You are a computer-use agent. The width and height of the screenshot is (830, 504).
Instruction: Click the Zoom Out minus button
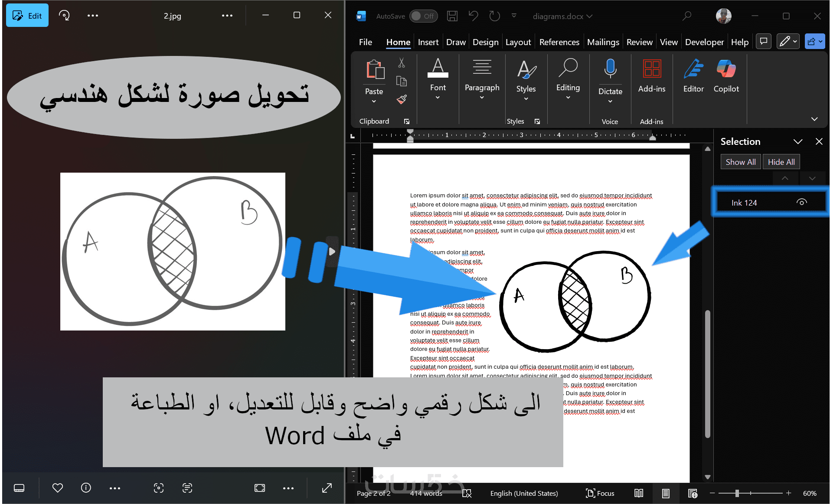pyautogui.click(x=712, y=493)
